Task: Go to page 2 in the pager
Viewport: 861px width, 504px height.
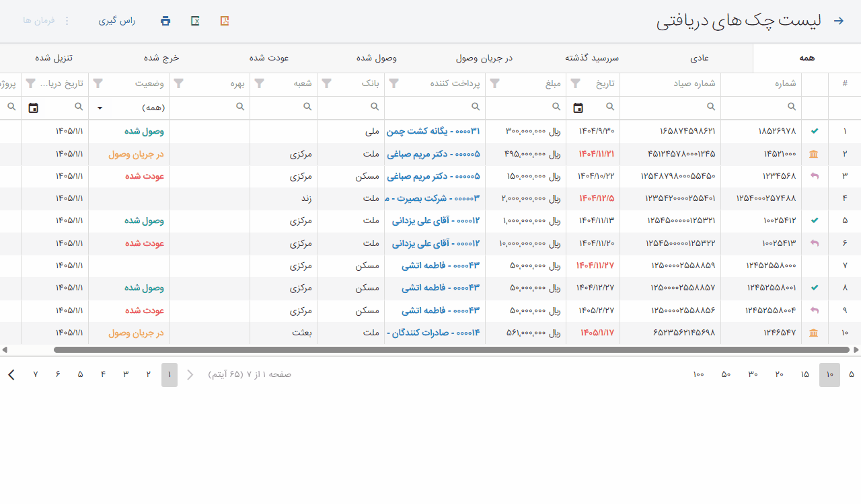Action: (148, 374)
